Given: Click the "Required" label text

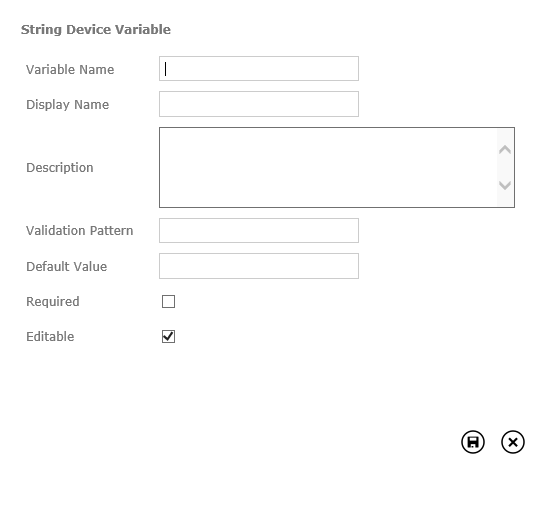Looking at the screenshot, I should [53, 302].
